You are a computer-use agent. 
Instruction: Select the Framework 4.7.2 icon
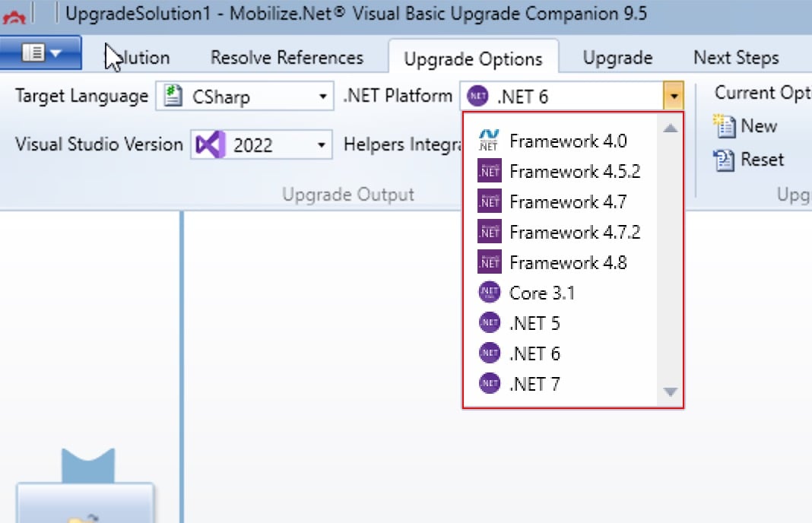click(490, 231)
